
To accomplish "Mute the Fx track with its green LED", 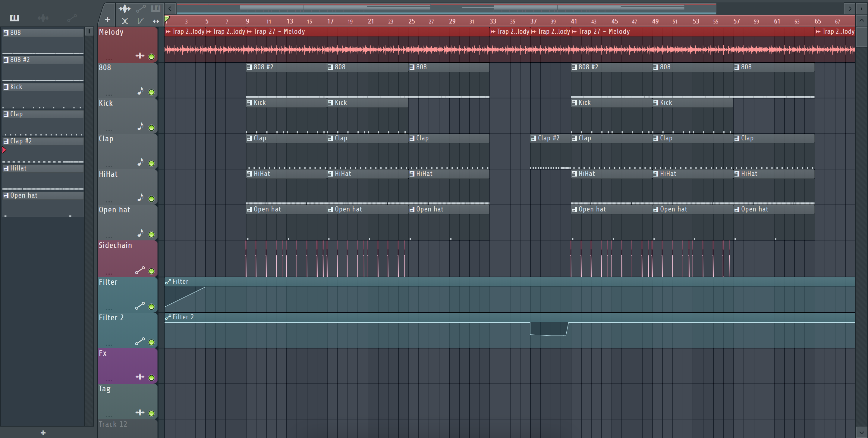I will (152, 378).
